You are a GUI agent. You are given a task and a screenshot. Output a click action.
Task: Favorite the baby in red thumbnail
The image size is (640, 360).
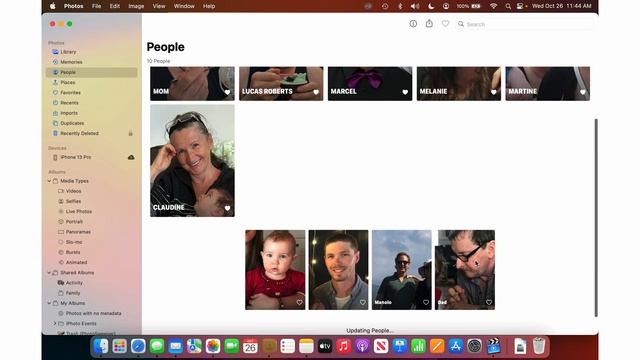coord(299,302)
